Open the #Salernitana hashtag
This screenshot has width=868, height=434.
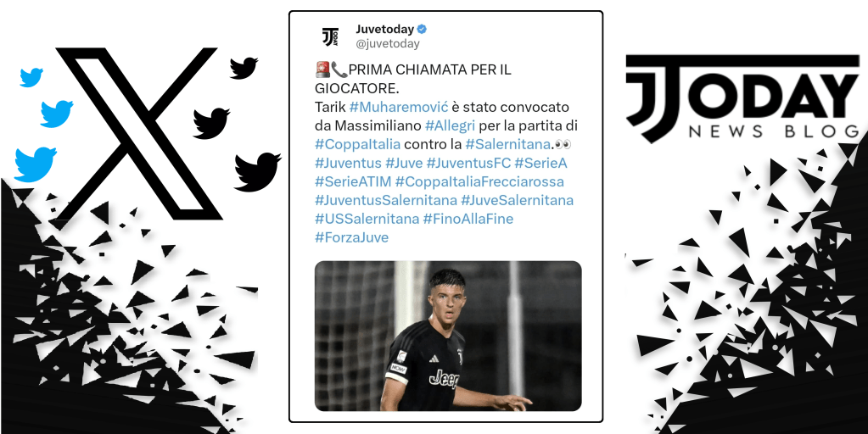(509, 145)
